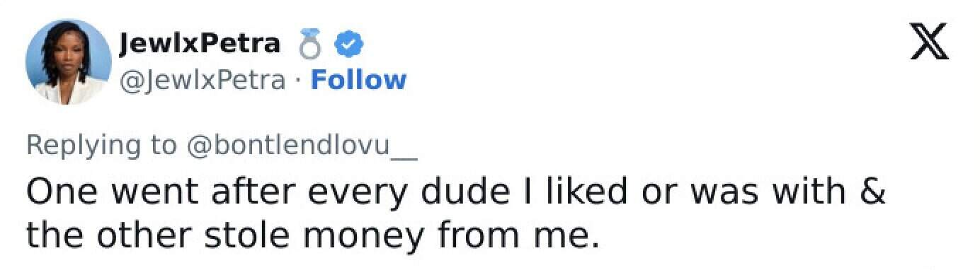Image resolution: width=980 pixels, height=270 pixels.
Task: Click the bold name 'JewlxPetra'
Action: point(200,45)
